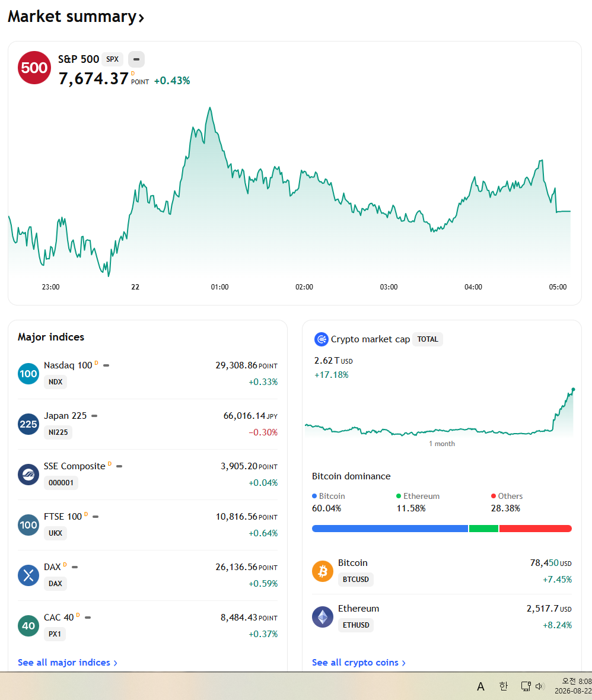Screen dimensions: 592x700
Task: Click the DAX logo icon
Action: tap(28, 575)
